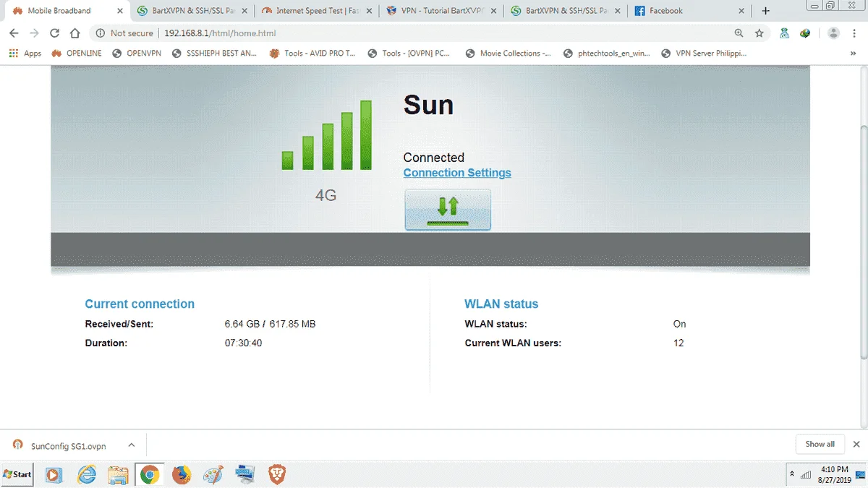Viewport: 868px width, 488px height.
Task: Expand hidden bookmarks with double chevron
Action: 853,53
